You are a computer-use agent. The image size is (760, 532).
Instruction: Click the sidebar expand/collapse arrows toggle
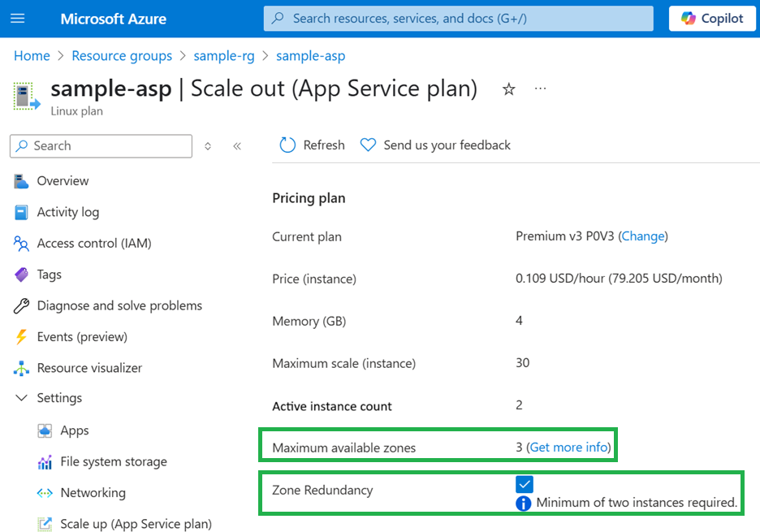coord(208,146)
